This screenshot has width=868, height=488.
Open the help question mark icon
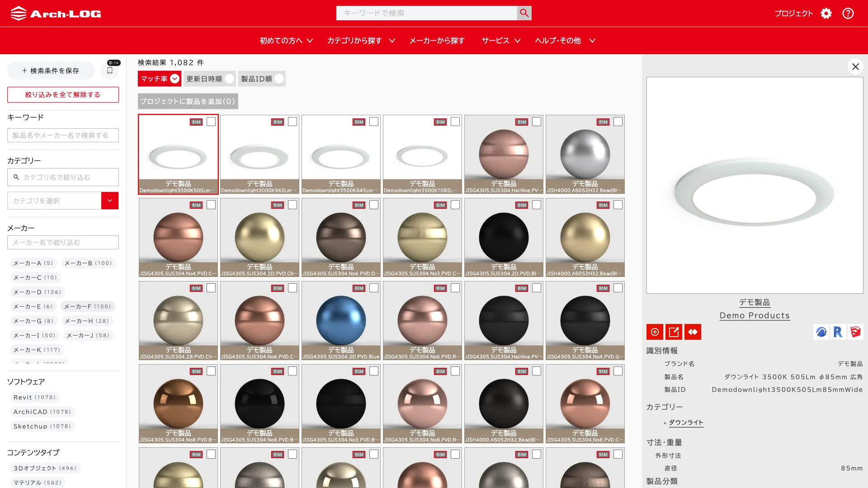848,14
